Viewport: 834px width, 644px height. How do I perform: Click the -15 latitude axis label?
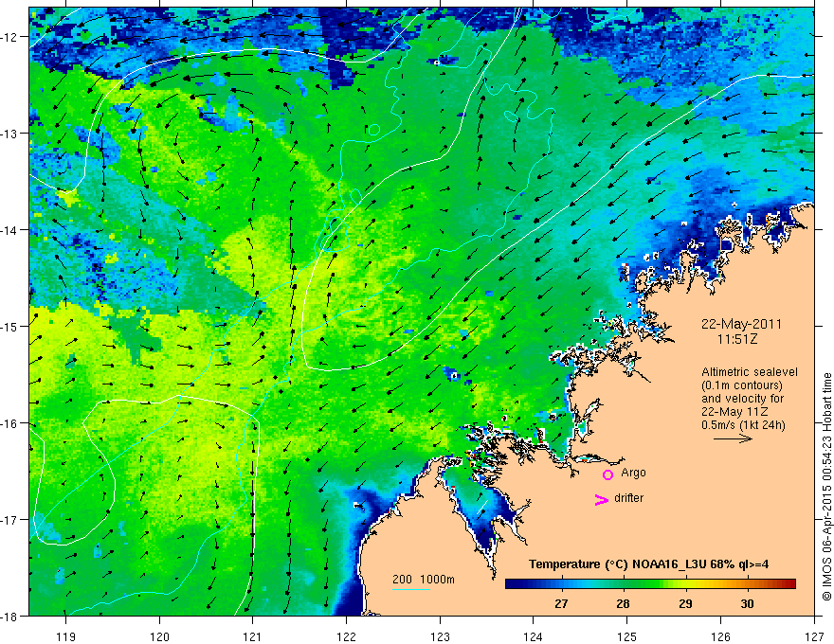[x=10, y=327]
